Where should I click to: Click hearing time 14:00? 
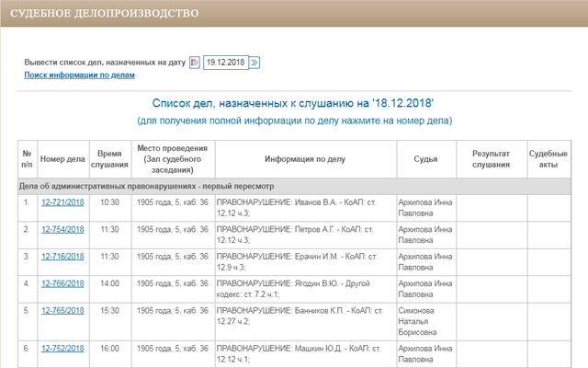click(109, 283)
